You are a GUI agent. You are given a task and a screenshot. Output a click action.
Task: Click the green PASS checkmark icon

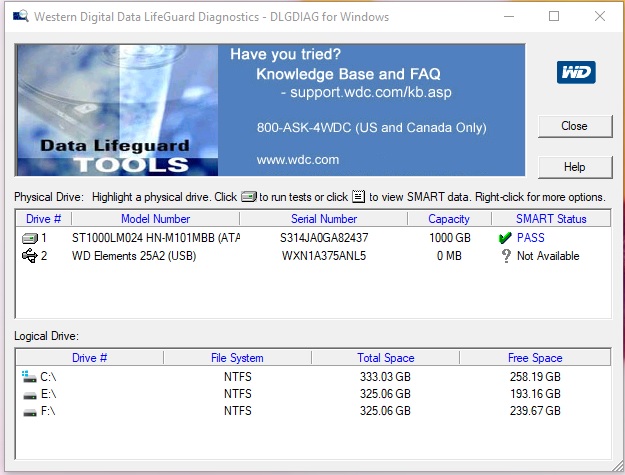(x=505, y=238)
